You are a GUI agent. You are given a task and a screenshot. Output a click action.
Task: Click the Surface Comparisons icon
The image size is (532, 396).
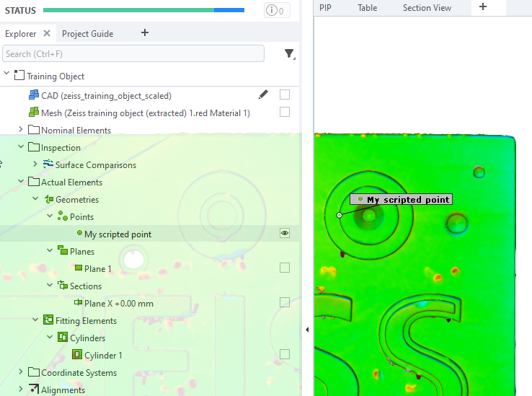point(48,164)
